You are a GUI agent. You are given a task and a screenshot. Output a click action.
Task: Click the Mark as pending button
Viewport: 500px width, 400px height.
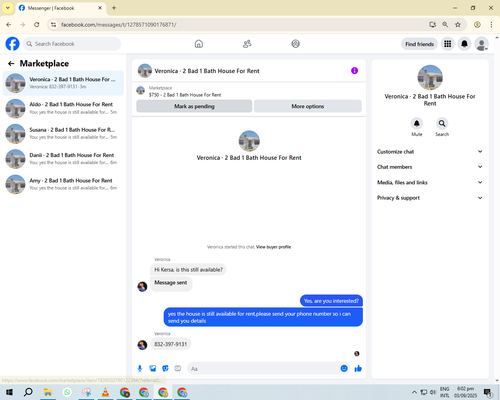pos(194,106)
